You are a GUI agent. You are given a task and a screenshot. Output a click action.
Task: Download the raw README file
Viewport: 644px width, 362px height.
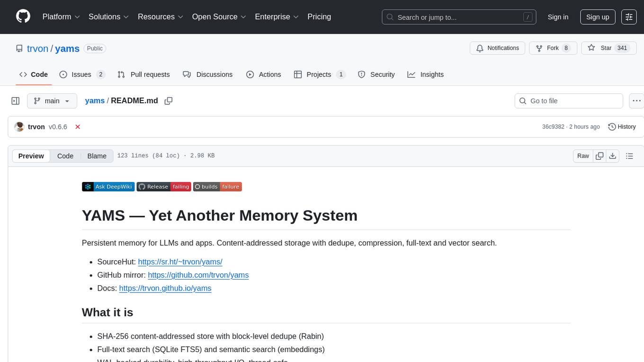pos(612,156)
